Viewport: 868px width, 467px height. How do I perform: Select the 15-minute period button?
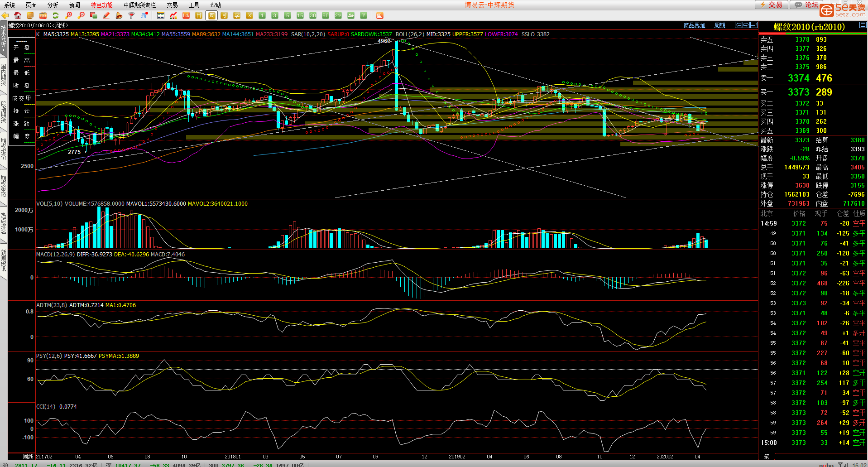tap(300, 15)
